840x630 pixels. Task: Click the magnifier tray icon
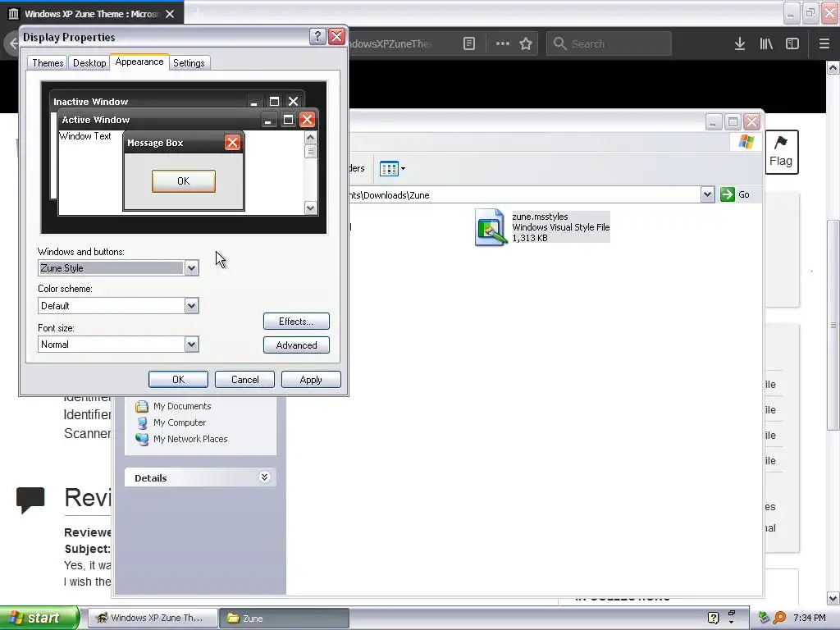coord(779,619)
